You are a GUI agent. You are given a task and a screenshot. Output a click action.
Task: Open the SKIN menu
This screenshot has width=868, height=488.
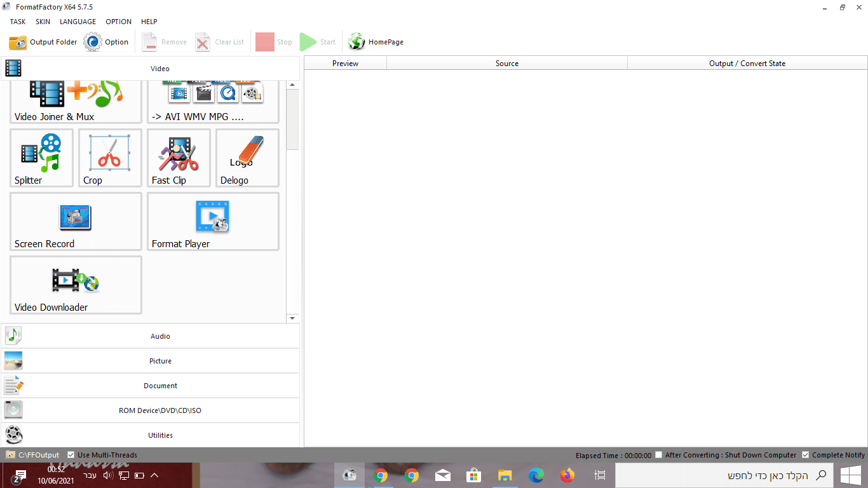[x=43, y=22]
